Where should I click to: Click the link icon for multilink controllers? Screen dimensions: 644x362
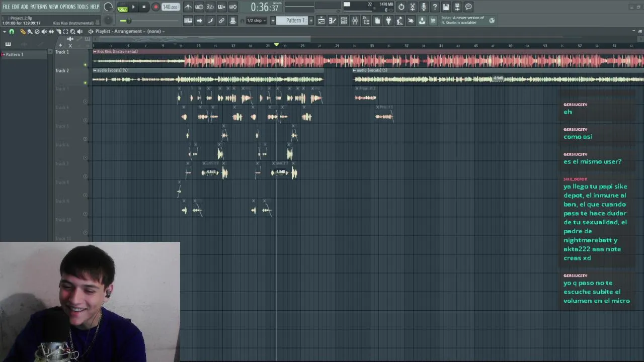click(221, 21)
